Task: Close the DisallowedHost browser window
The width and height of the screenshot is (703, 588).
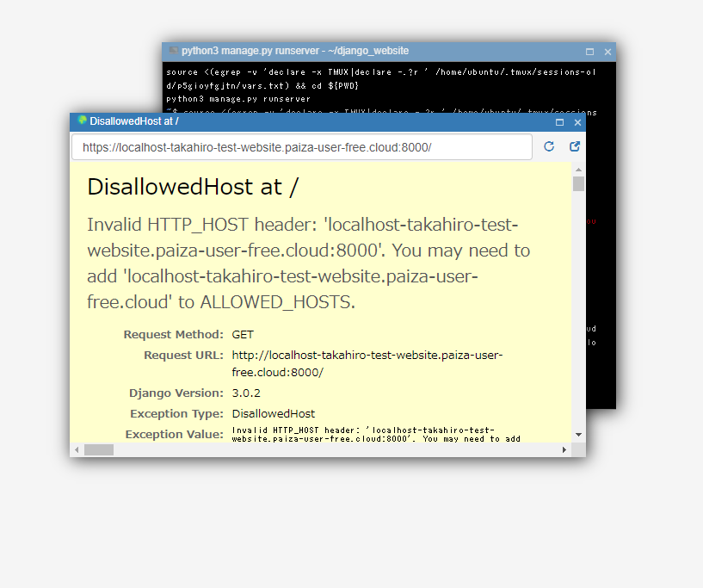Action: point(577,122)
